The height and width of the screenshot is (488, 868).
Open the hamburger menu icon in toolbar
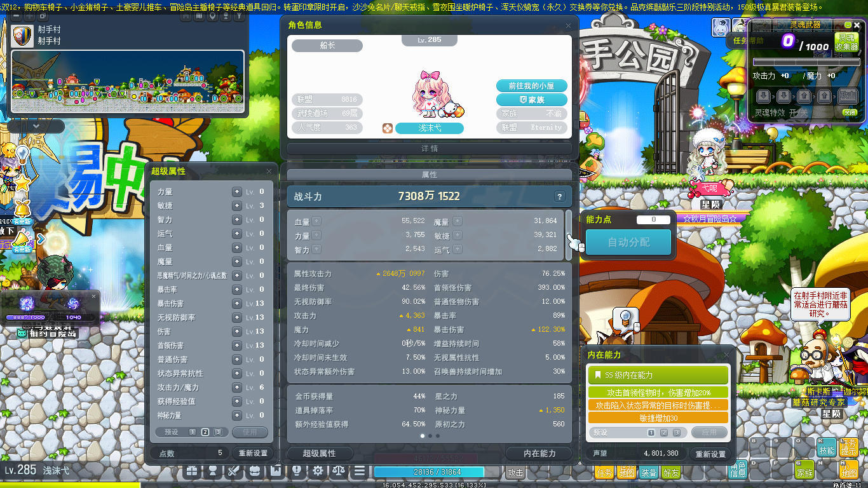point(359,471)
